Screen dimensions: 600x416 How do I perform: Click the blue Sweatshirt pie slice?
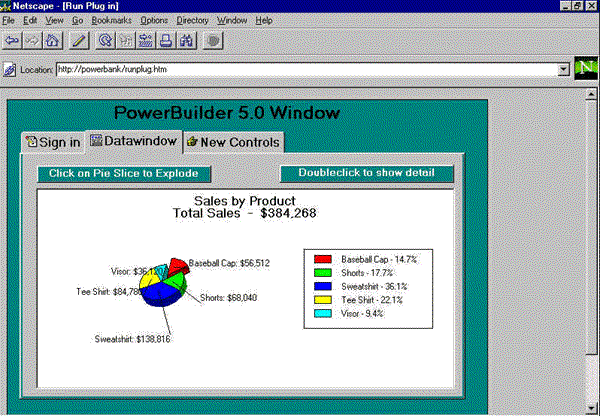[161, 294]
